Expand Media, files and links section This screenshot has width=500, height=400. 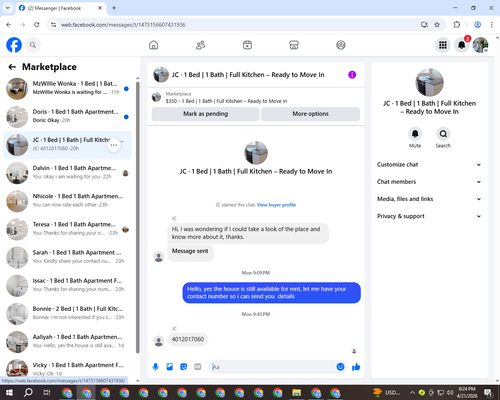[x=429, y=199]
